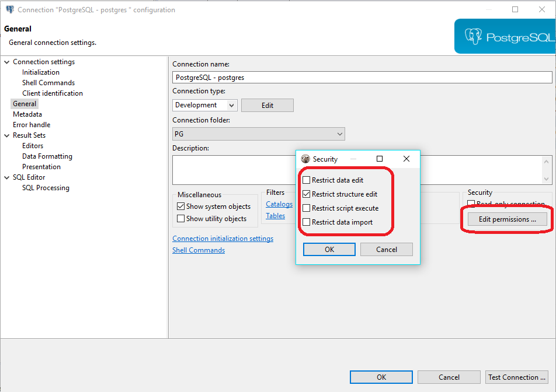Viewport: 556px width, 392px height.
Task: Click the Edit permissions button
Action: [507, 219]
